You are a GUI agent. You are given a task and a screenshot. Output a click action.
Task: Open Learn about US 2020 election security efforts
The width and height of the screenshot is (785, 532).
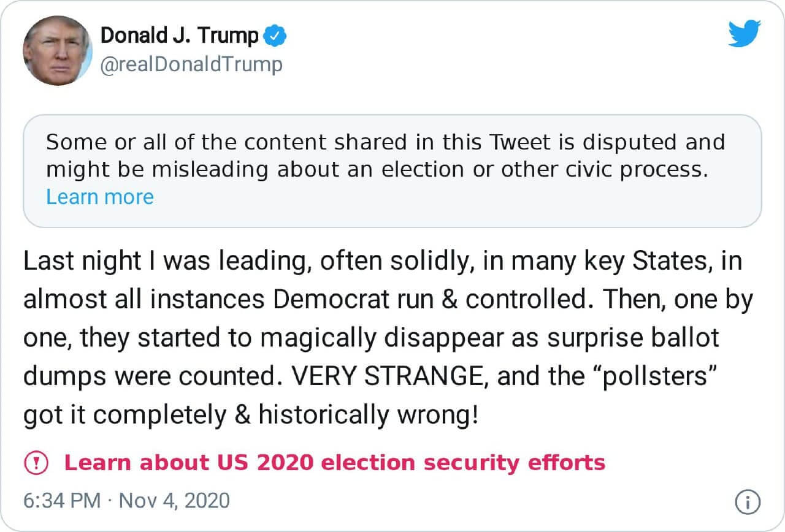point(334,463)
